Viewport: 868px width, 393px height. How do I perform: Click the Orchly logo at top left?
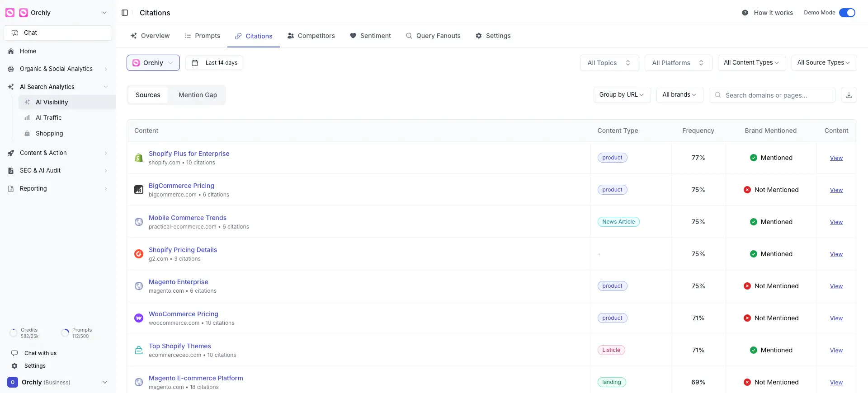(x=10, y=13)
